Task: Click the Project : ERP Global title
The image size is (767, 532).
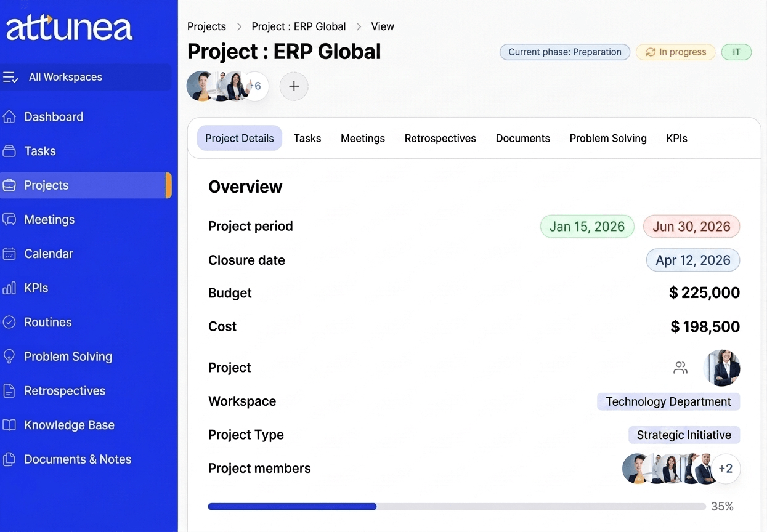Action: tap(284, 52)
